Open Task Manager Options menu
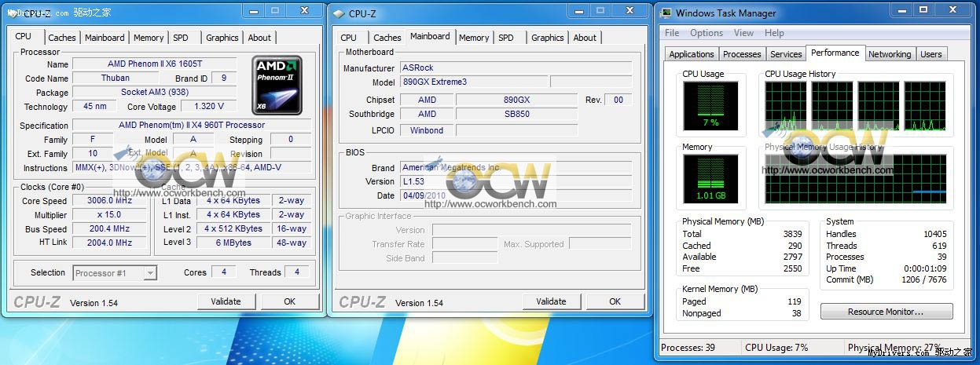The width and height of the screenshot is (980, 365). point(707,33)
